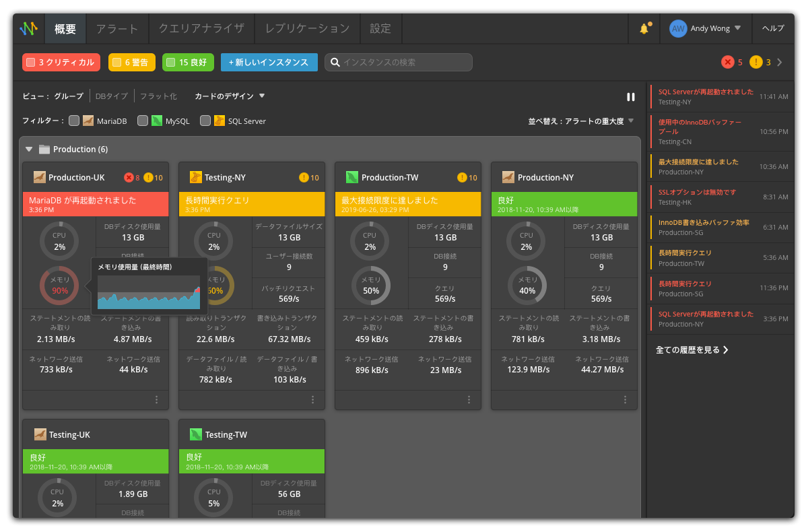Click the + 新しいインスタンス button
The image size is (808, 532).
click(x=269, y=63)
